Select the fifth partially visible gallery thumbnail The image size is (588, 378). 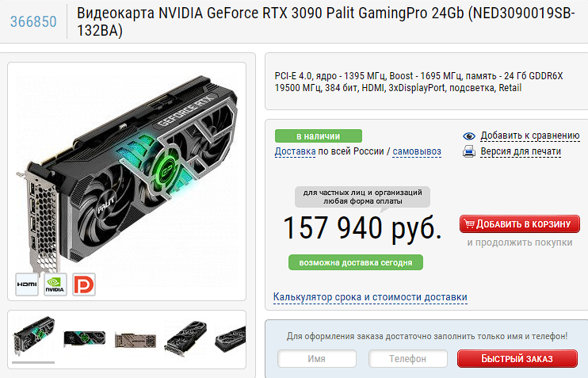(231, 339)
